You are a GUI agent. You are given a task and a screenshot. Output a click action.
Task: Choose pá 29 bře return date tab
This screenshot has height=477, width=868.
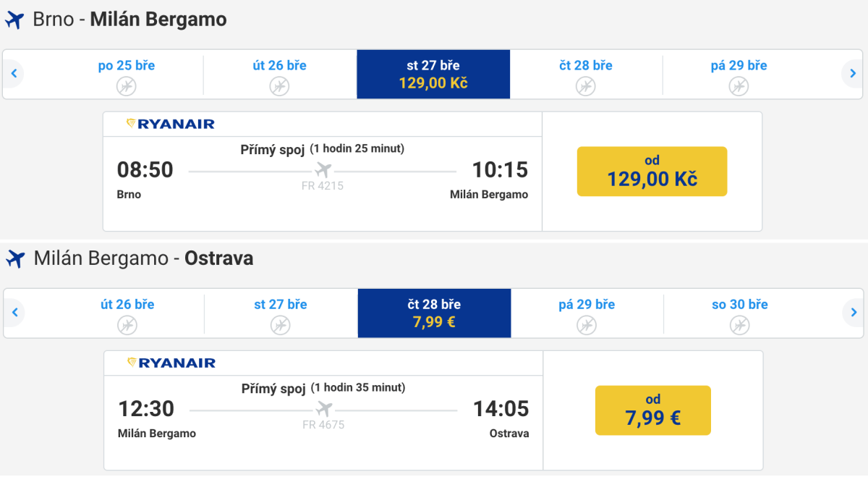(x=587, y=313)
